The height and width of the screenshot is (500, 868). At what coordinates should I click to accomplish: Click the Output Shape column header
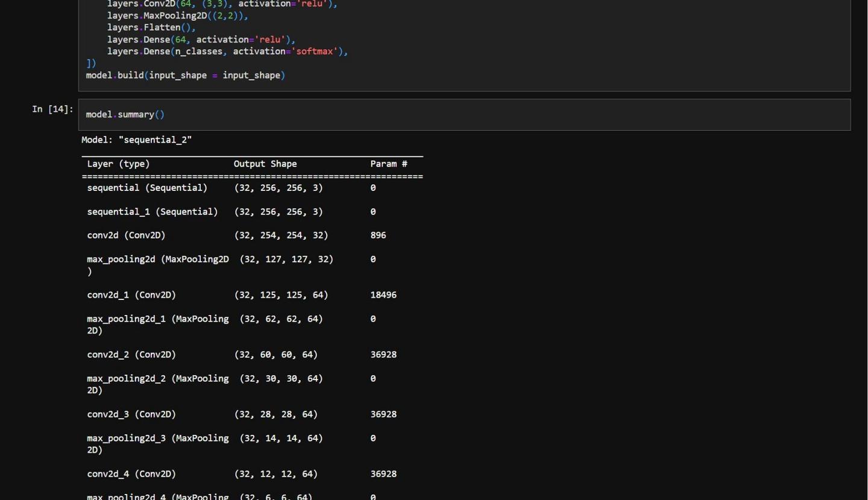265,164
